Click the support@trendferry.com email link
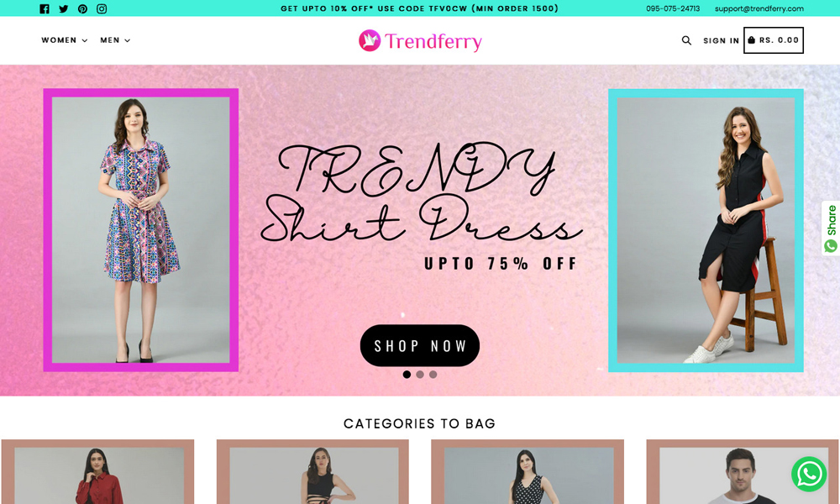This screenshot has height=504, width=840. [x=759, y=8]
